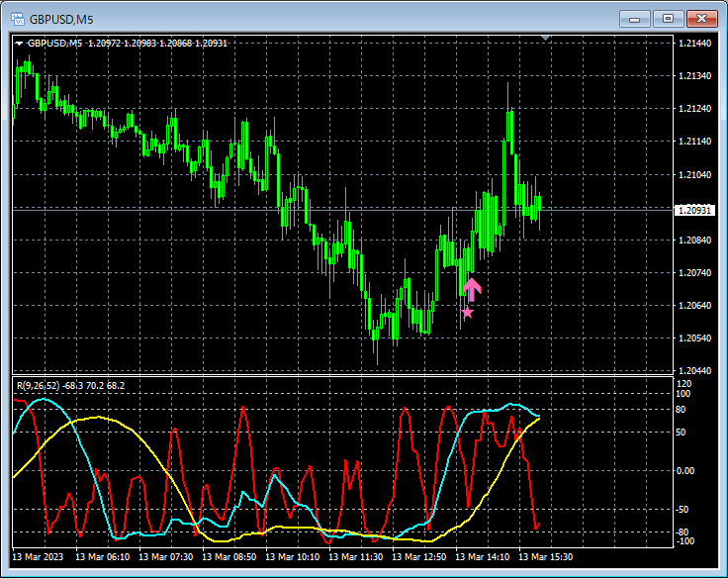Click the 0.00 level on indicator scale
Image resolution: width=728 pixels, height=579 pixels.
[685, 471]
